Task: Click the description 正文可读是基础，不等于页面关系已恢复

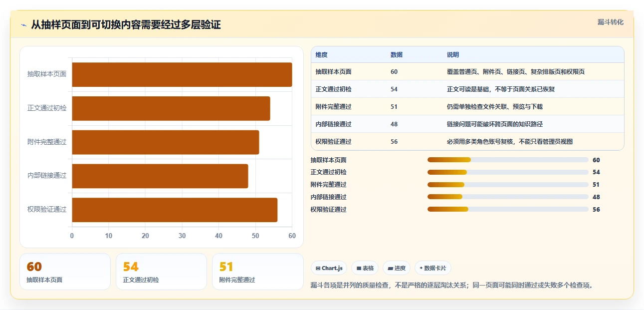Action: coord(501,89)
